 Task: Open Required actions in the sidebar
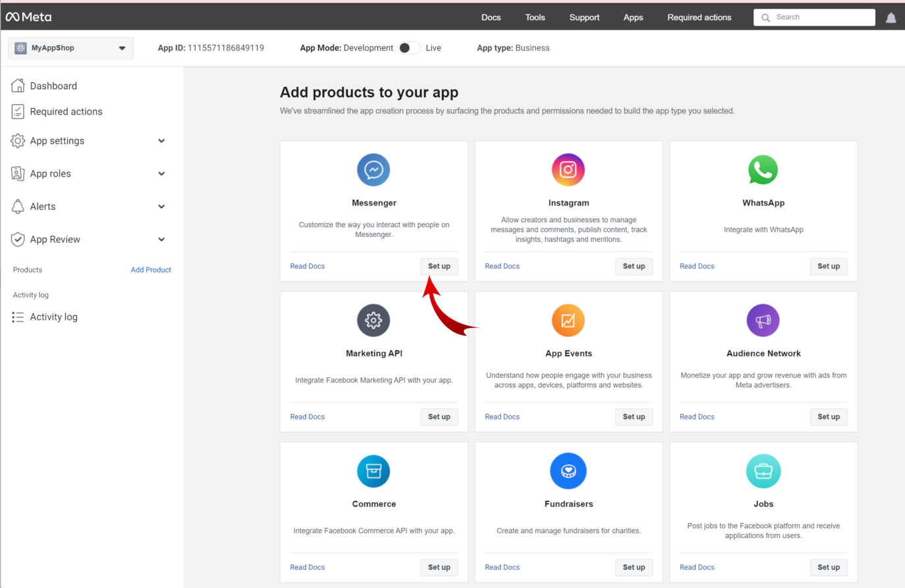(x=66, y=111)
